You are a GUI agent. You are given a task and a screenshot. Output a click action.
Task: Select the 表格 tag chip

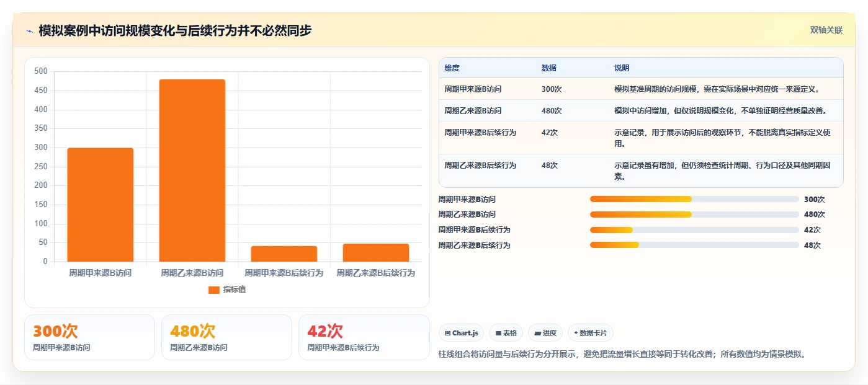point(506,333)
